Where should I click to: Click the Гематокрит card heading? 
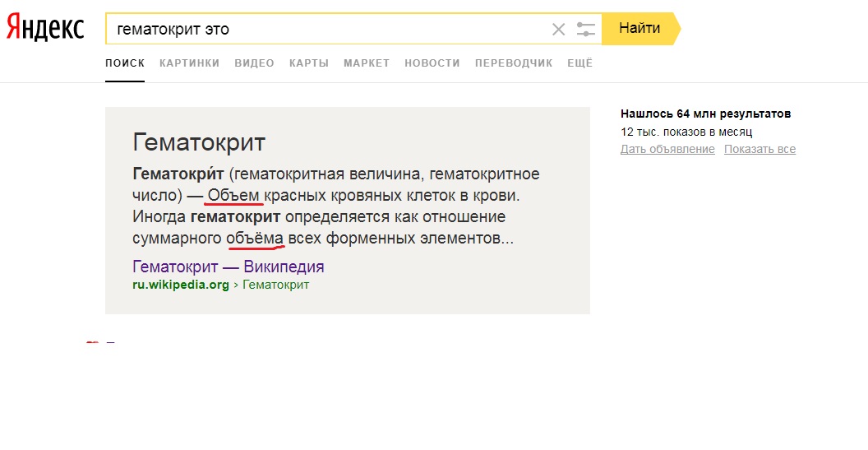pyautogui.click(x=199, y=142)
